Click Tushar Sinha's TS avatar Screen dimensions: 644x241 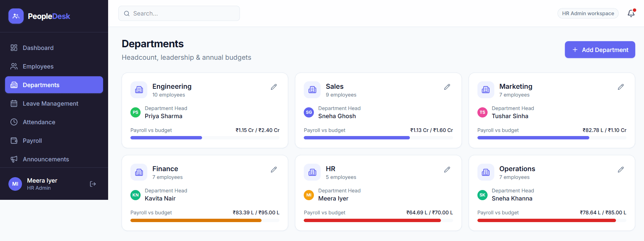[x=482, y=112]
